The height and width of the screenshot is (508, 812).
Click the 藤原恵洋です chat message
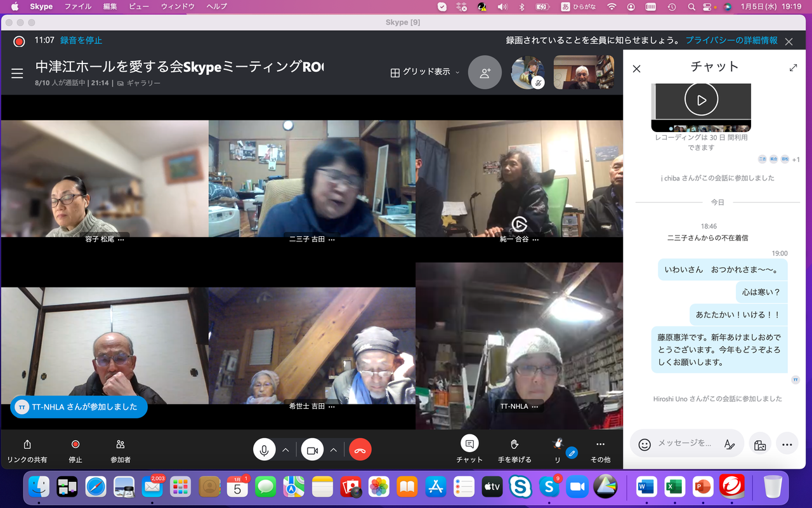tap(719, 350)
